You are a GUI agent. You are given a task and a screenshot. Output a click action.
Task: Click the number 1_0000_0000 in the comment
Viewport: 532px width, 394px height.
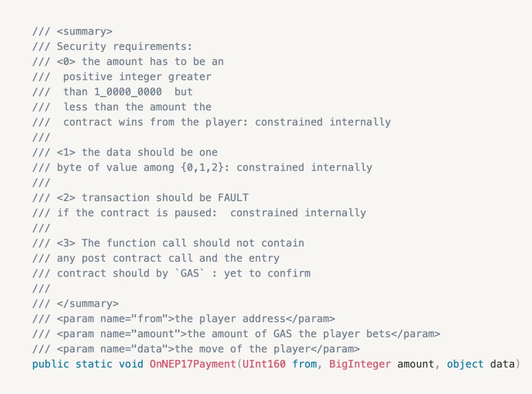pos(128,92)
